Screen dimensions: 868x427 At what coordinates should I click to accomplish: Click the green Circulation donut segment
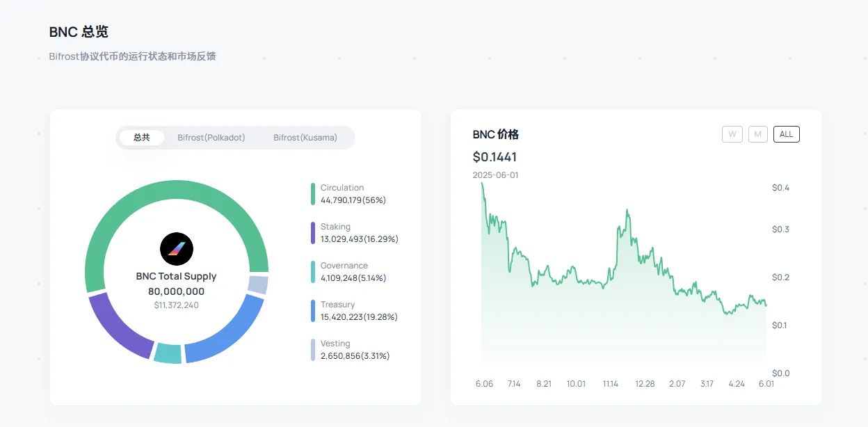coord(177,189)
